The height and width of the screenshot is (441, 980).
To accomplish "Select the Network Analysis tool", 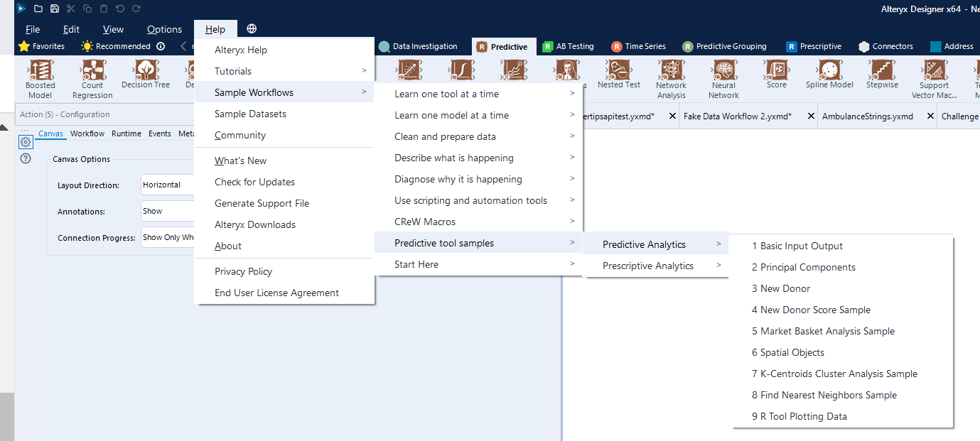I will tap(671, 73).
